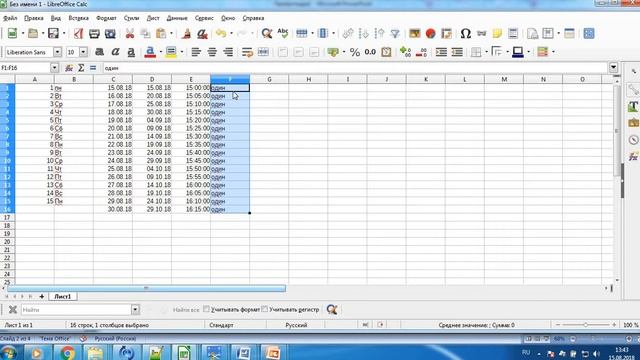Click the Стандарт selection mode in status bar
Screen dimensions: 640x360
pyautogui.click(x=221, y=325)
